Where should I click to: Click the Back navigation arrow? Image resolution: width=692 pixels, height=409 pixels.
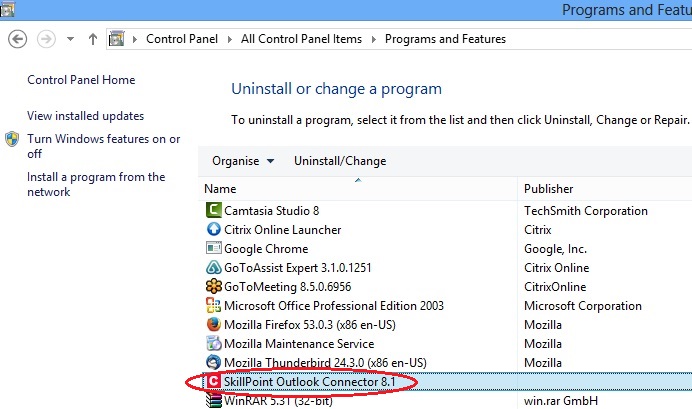click(18, 39)
